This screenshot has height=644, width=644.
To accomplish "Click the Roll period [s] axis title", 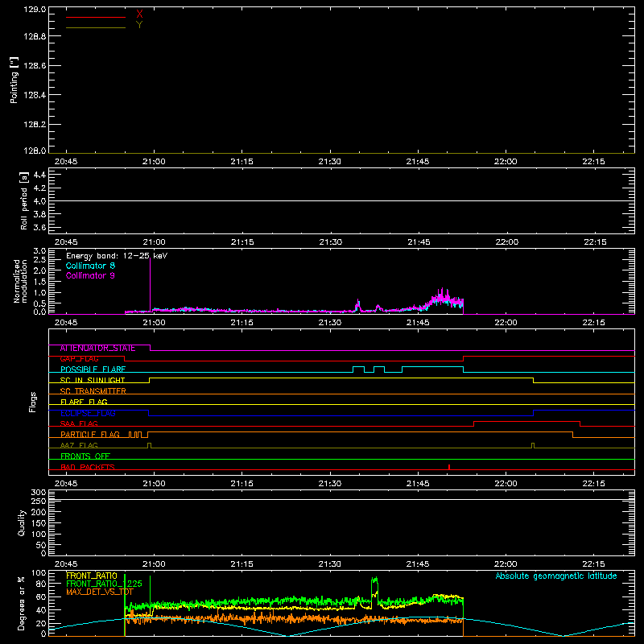I will coord(23,201).
